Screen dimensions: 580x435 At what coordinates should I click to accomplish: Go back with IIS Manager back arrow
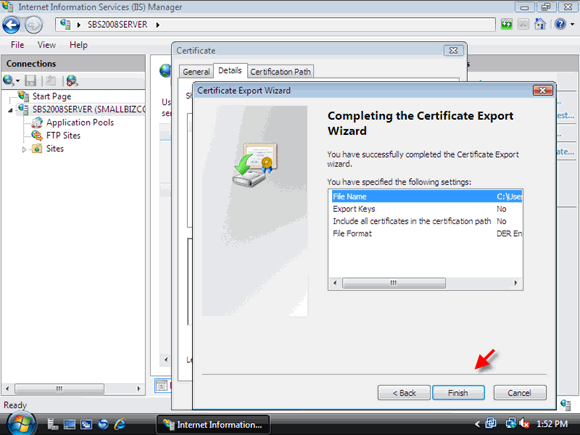click(x=11, y=25)
